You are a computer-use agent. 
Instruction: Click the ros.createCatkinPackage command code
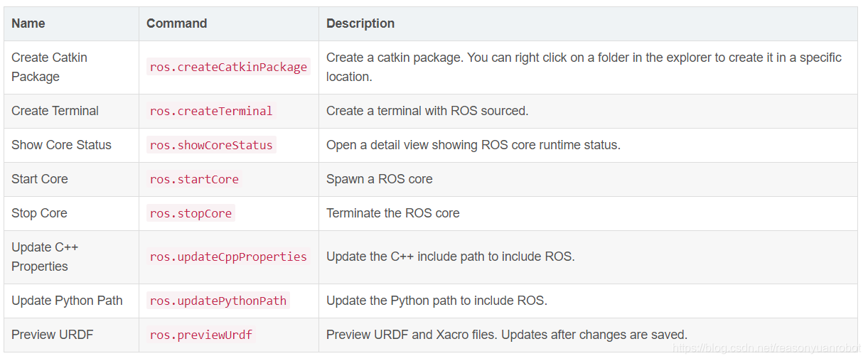tap(228, 67)
